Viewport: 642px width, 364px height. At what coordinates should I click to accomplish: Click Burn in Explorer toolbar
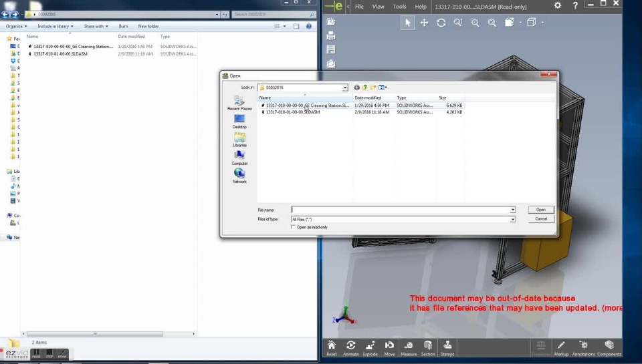(123, 26)
